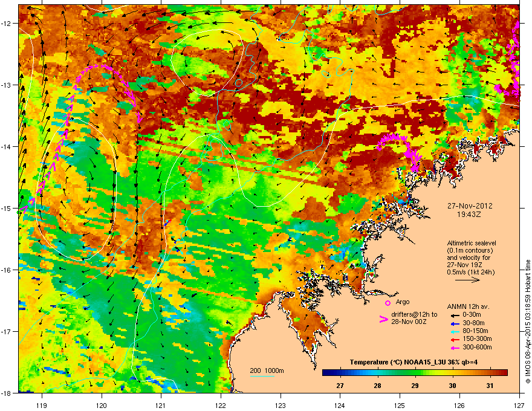Click the '-18' latitude axis label
Viewport: 532px width, 411px height.
coord(6,393)
